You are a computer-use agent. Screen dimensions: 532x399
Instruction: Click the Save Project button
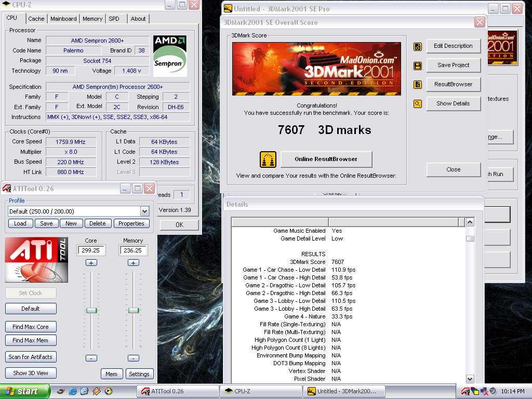tap(454, 65)
